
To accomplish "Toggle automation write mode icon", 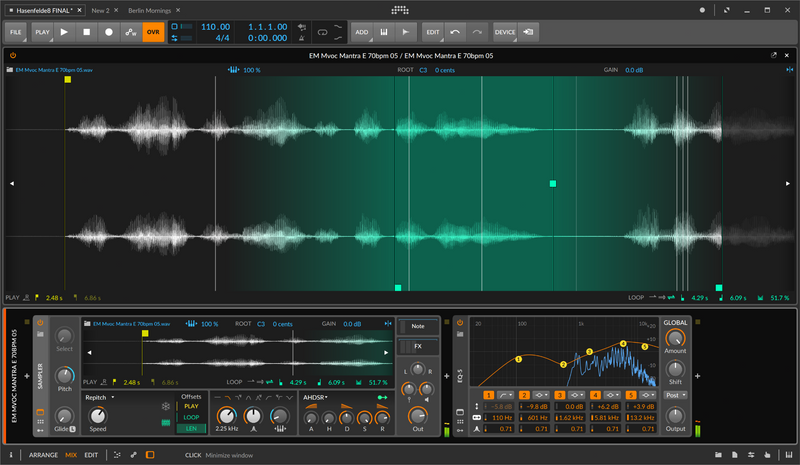I will tap(131, 32).
